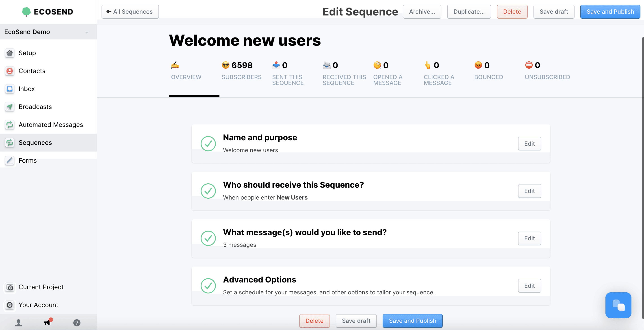
Task: Switch to the Subscribers tab
Action: pos(241,71)
